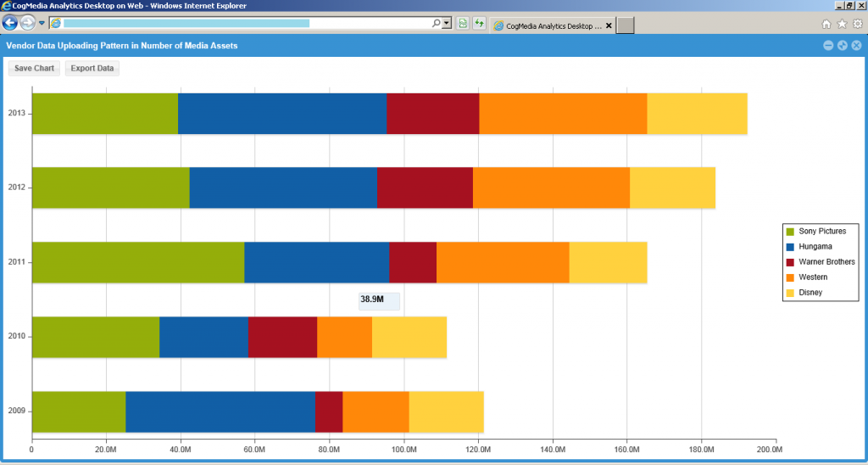868x465 pixels.
Task: Toggle the Sony Pictures legend swatch
Action: (791, 231)
